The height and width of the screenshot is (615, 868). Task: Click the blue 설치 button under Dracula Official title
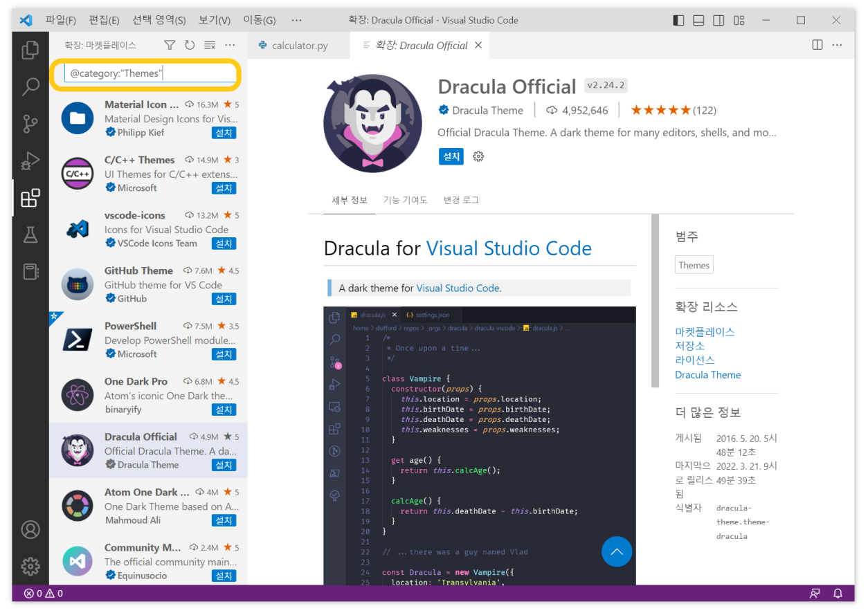451,156
